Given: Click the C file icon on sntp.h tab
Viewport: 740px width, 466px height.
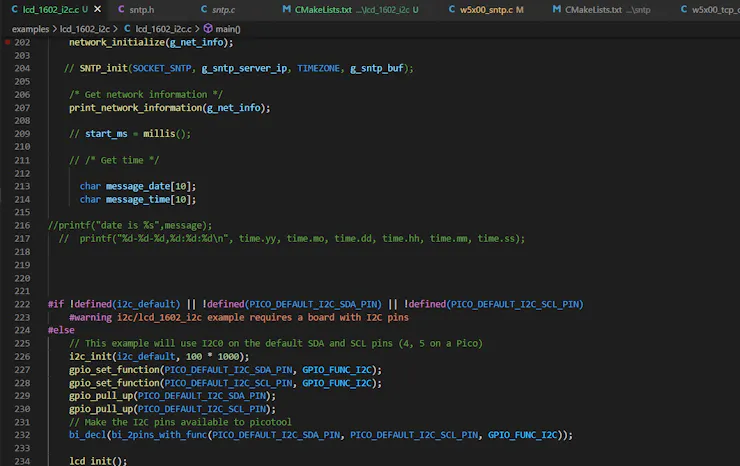Looking at the screenshot, I should pos(122,9).
